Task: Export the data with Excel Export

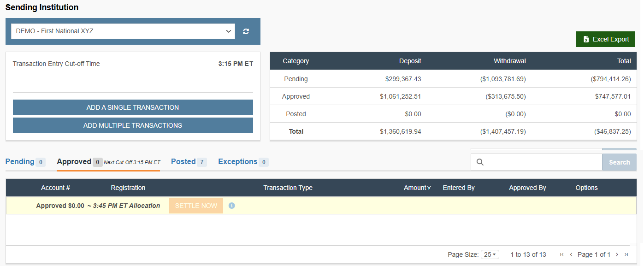Action: click(606, 39)
